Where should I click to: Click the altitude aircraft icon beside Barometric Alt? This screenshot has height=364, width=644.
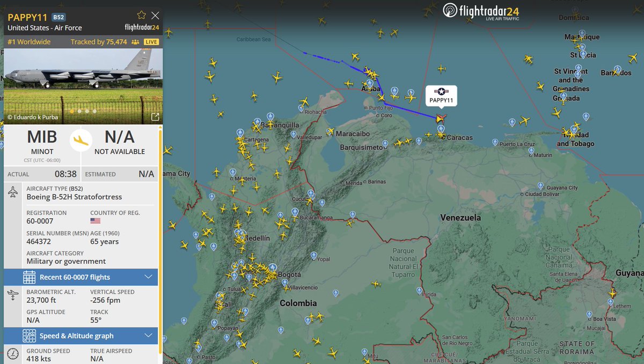12,294
